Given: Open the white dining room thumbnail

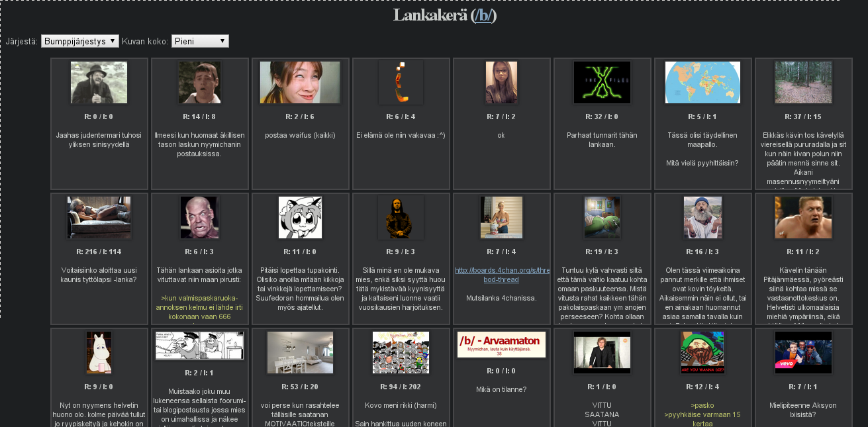Looking at the screenshot, I should click(x=300, y=352).
